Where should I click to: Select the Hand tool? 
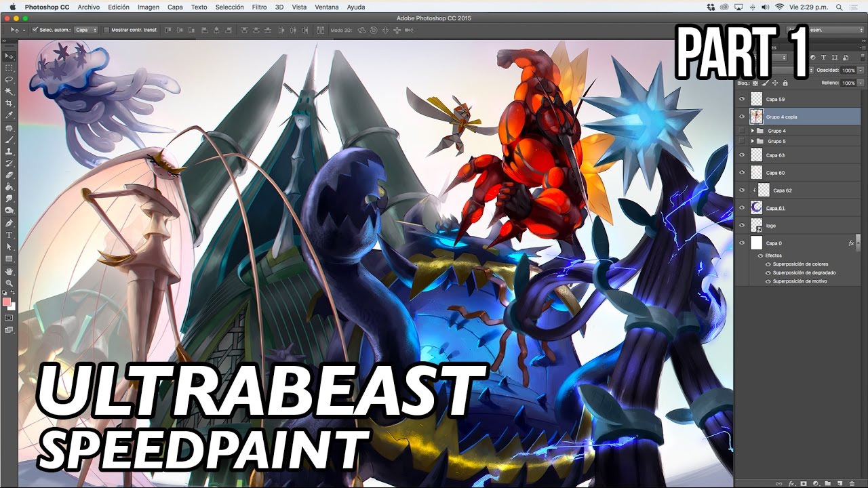9,270
